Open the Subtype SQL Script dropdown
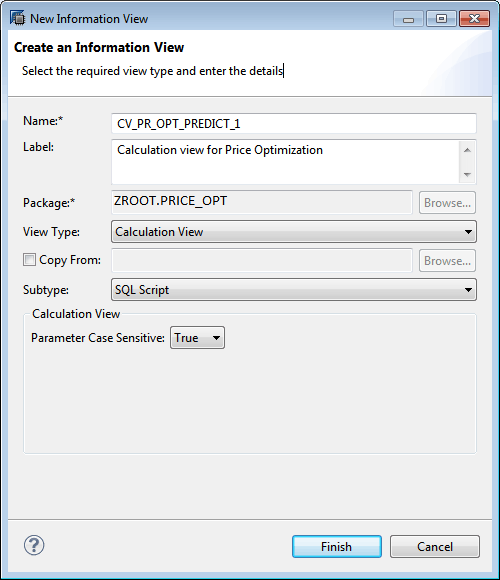Viewport: 500px width, 580px height. pyautogui.click(x=294, y=290)
